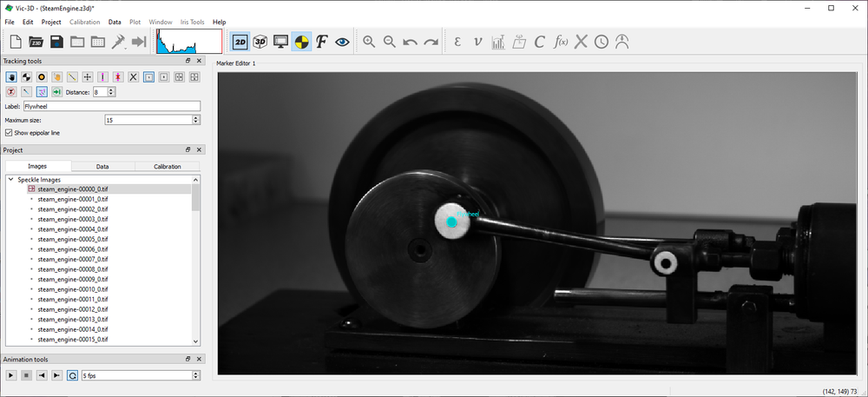Viewport: 868px width, 397px height.
Task: Click the green arrow-to-bar track icon
Action: (56, 92)
